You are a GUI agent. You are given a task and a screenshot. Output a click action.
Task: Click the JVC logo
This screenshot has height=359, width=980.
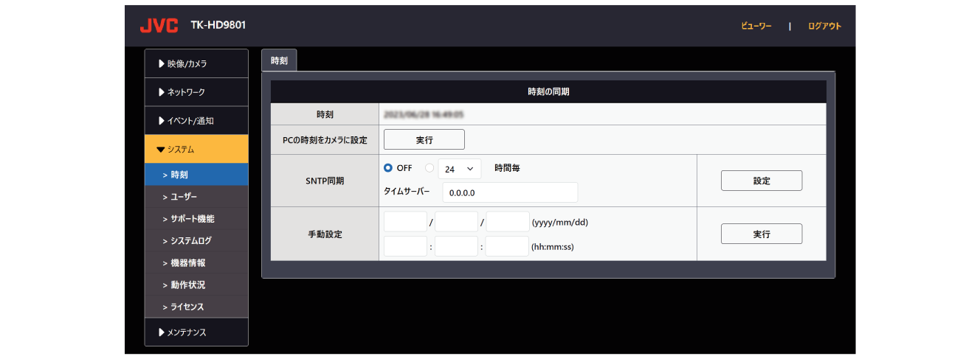click(x=159, y=26)
